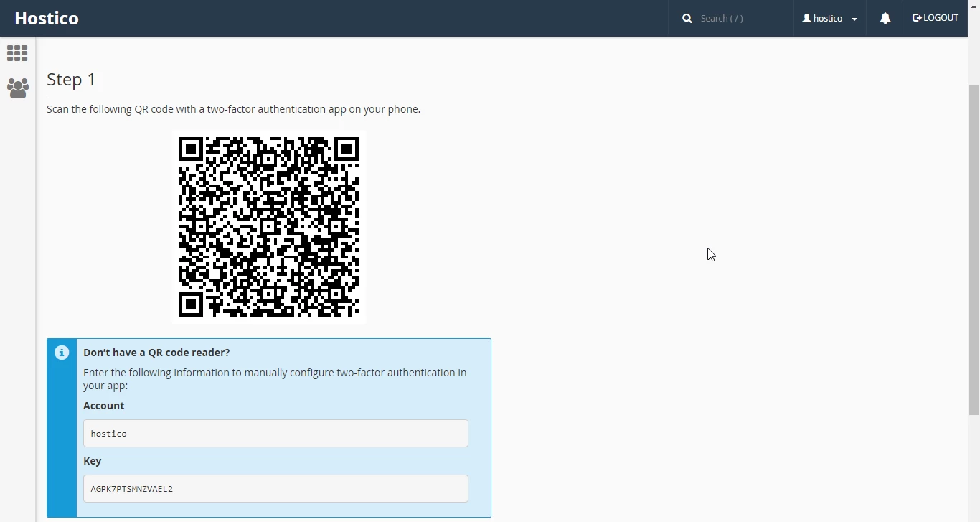The width and height of the screenshot is (980, 522).
Task: Click the scroll-up arrow at top right
Action: point(974,5)
